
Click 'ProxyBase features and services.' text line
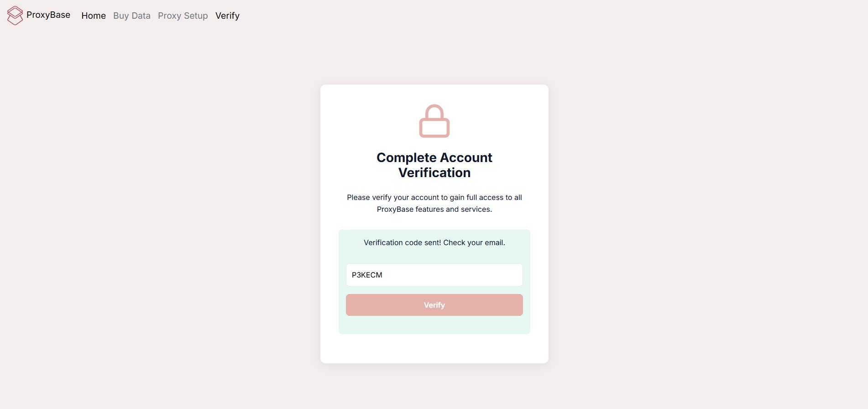click(434, 209)
